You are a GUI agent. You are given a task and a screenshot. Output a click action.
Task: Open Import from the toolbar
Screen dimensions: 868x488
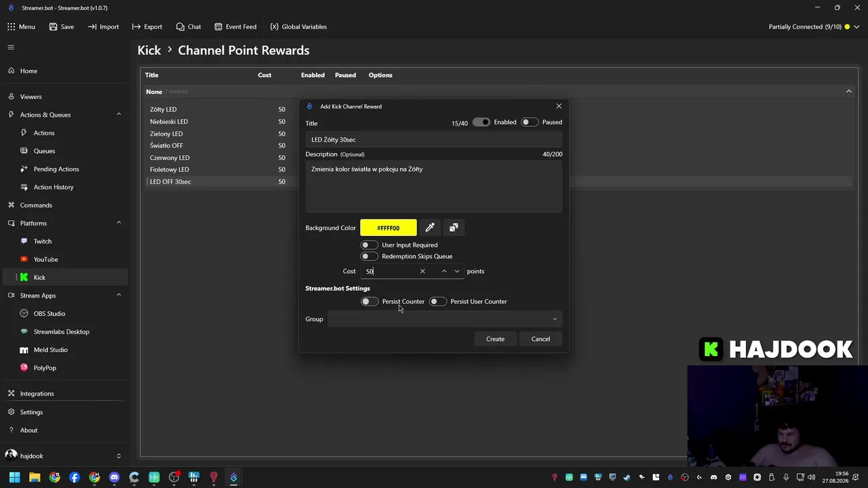click(103, 27)
